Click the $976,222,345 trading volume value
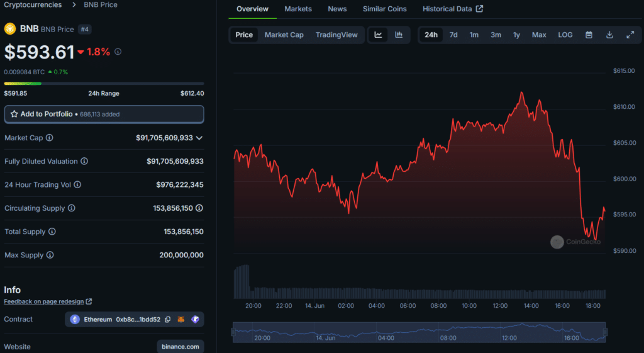 pos(179,184)
